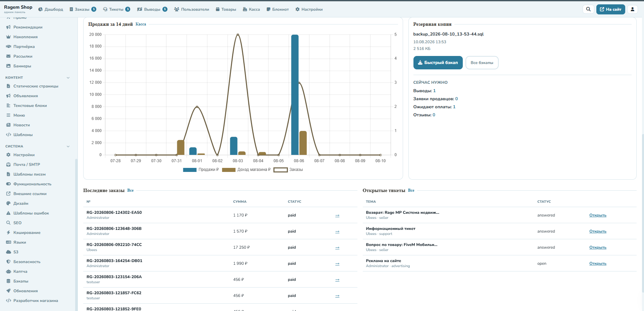Click the Партнёрка handshake icon in sidebar
644x311 pixels.
[x=8, y=47]
